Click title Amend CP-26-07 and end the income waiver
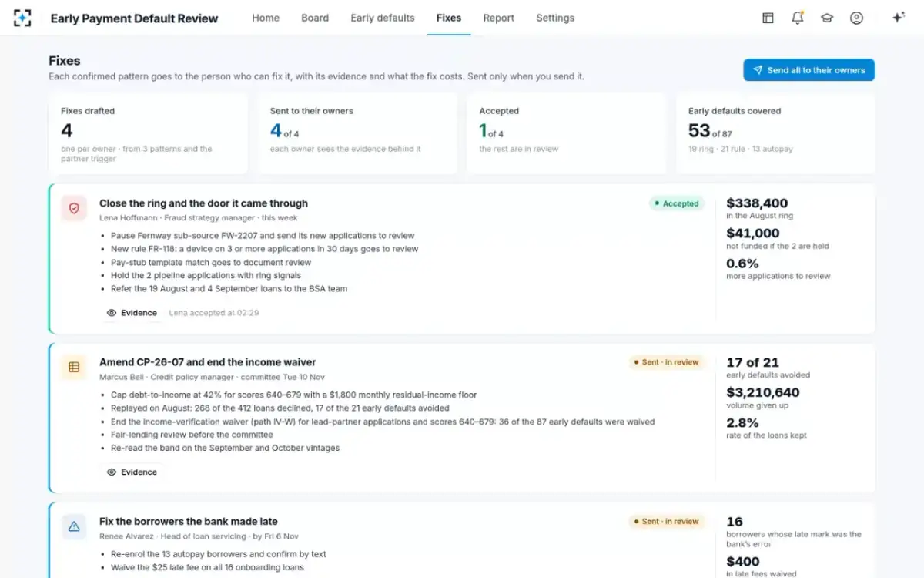The image size is (924, 578). click(x=208, y=362)
